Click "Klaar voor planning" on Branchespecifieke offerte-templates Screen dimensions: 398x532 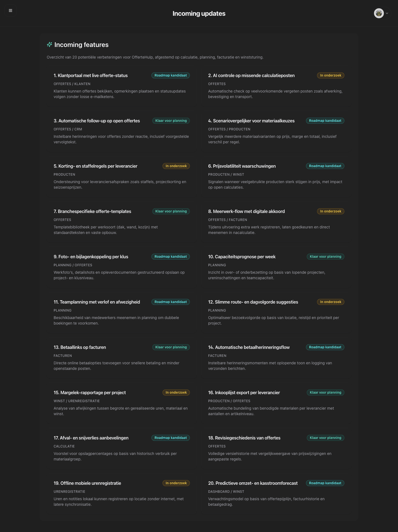pyautogui.click(x=171, y=211)
